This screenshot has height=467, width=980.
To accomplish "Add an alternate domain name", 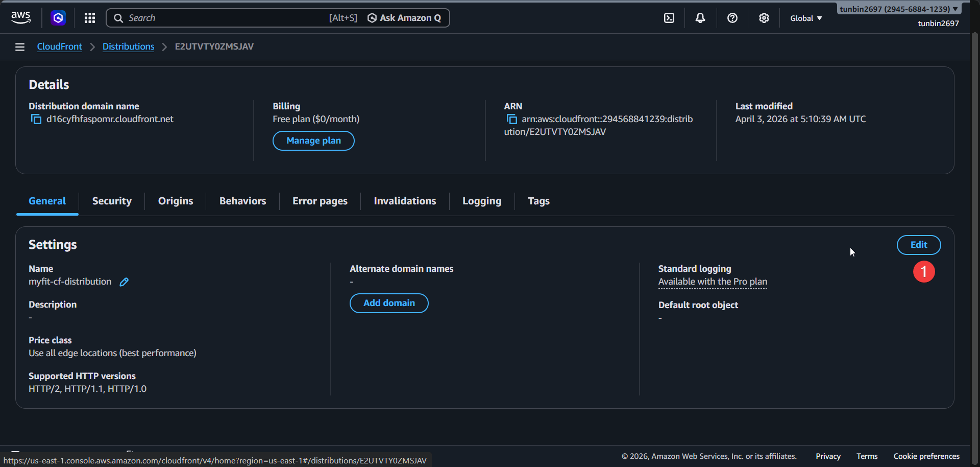I will point(388,303).
